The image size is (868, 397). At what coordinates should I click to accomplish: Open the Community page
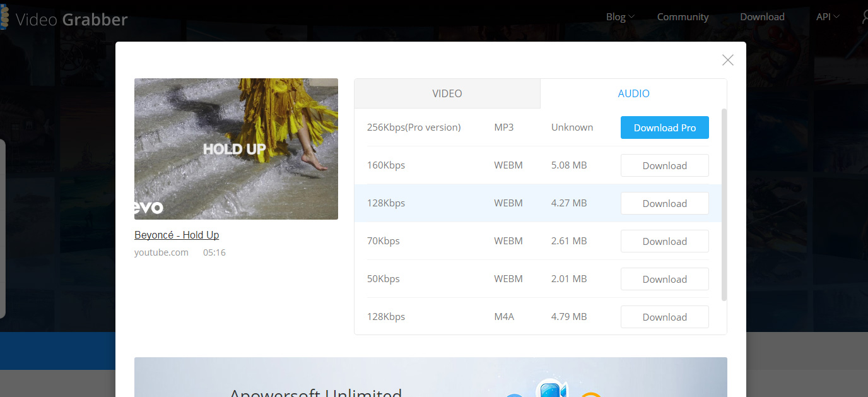point(683,16)
